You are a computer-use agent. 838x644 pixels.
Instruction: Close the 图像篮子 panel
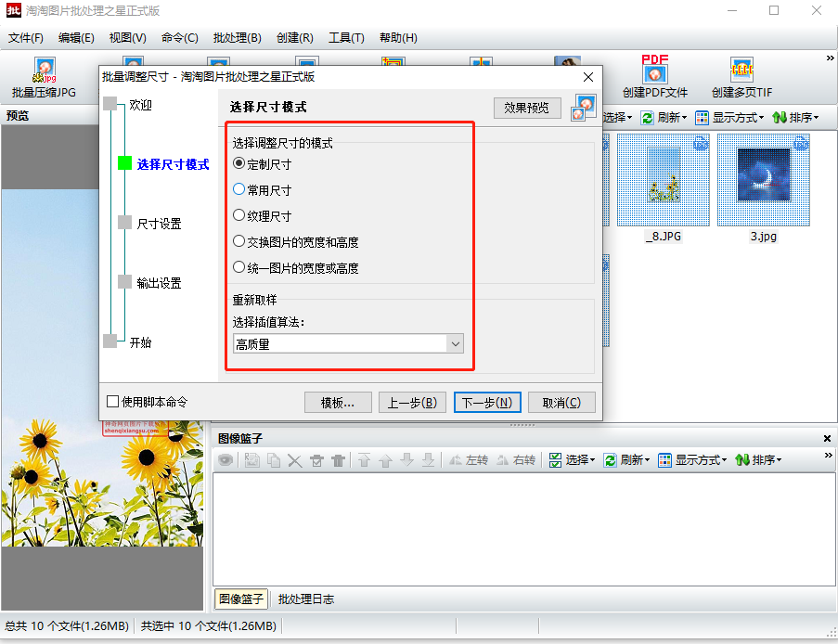coord(827,439)
